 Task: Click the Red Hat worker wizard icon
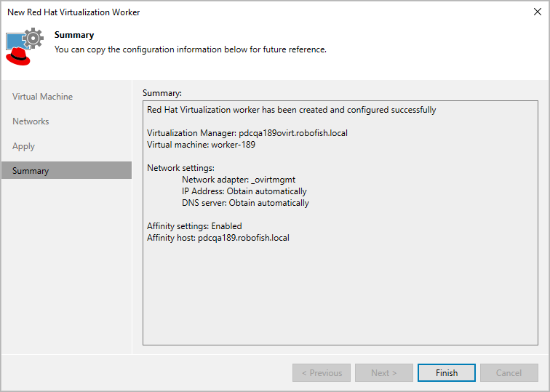tap(25, 47)
